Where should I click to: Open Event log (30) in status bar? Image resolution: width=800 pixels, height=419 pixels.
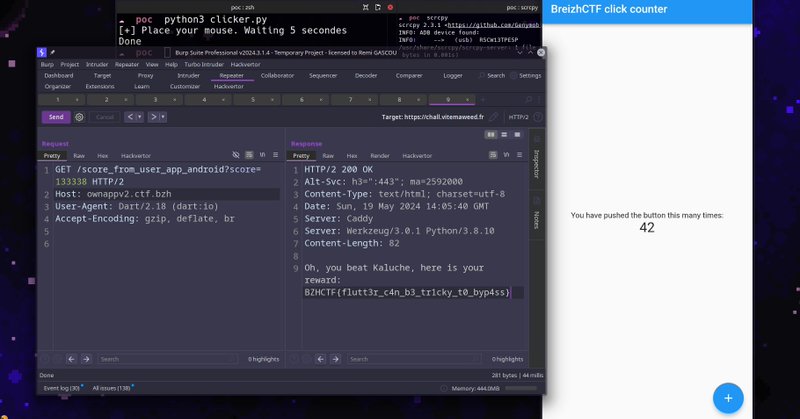(x=62, y=388)
